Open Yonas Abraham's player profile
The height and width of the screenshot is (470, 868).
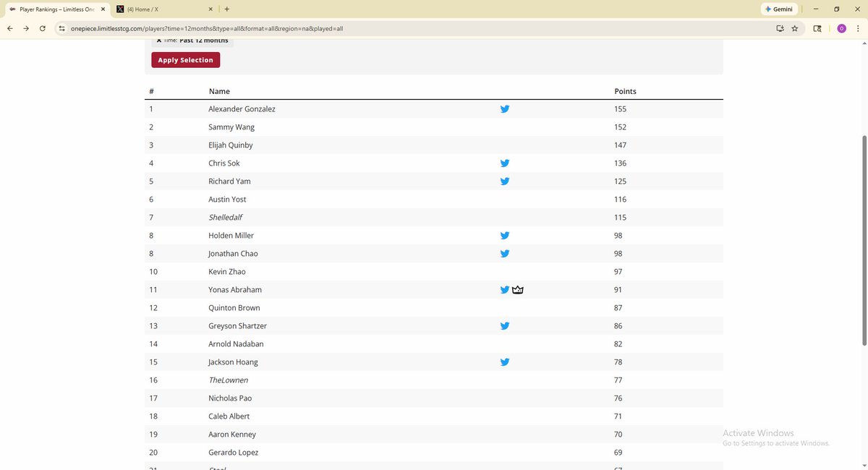235,290
